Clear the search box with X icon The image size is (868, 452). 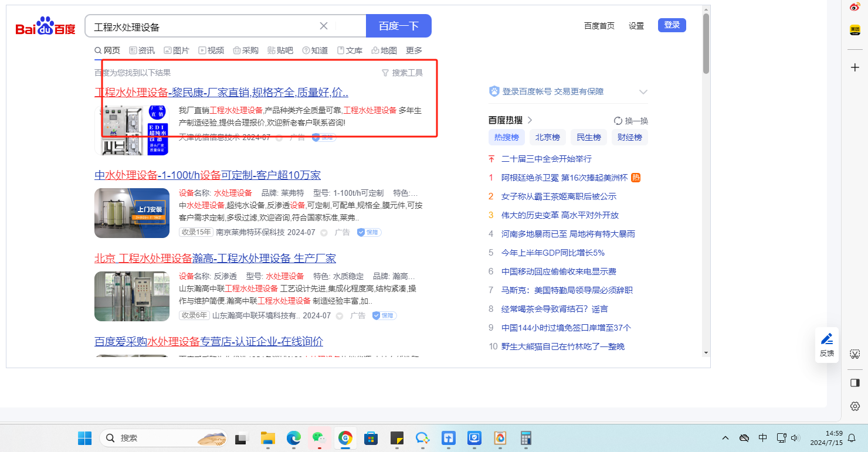(x=323, y=26)
